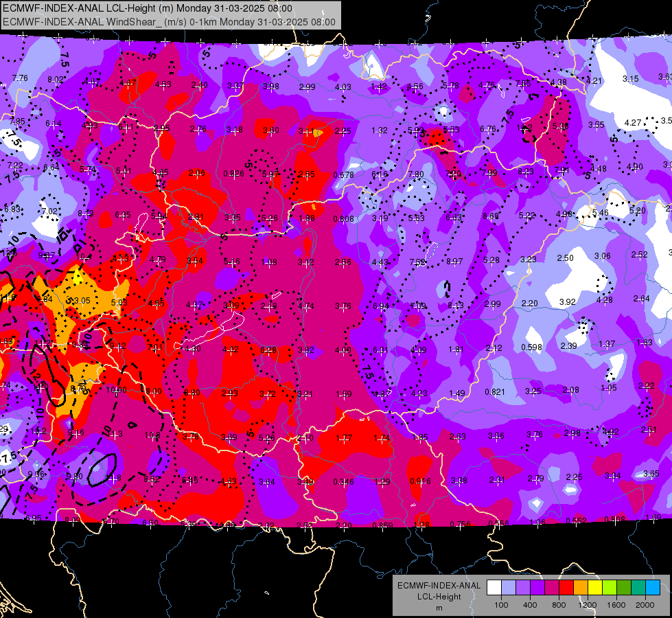Click the wind shear value "3.60"
This screenshot has height=618, width=672.
pyautogui.click(x=271, y=130)
